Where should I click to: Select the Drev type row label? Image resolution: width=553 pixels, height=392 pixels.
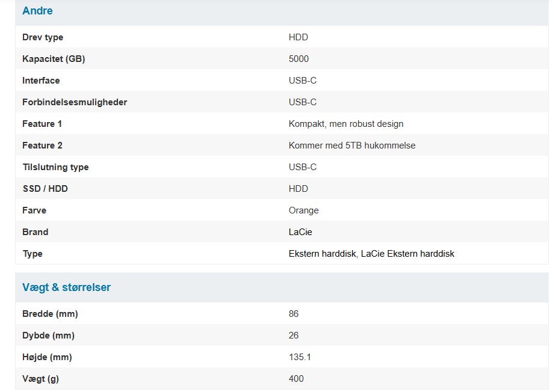(43, 37)
